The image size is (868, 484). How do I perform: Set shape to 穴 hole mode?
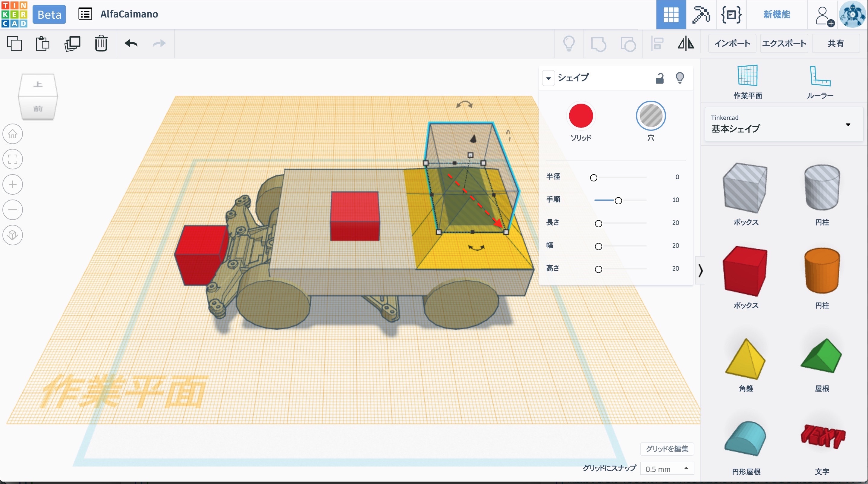650,116
